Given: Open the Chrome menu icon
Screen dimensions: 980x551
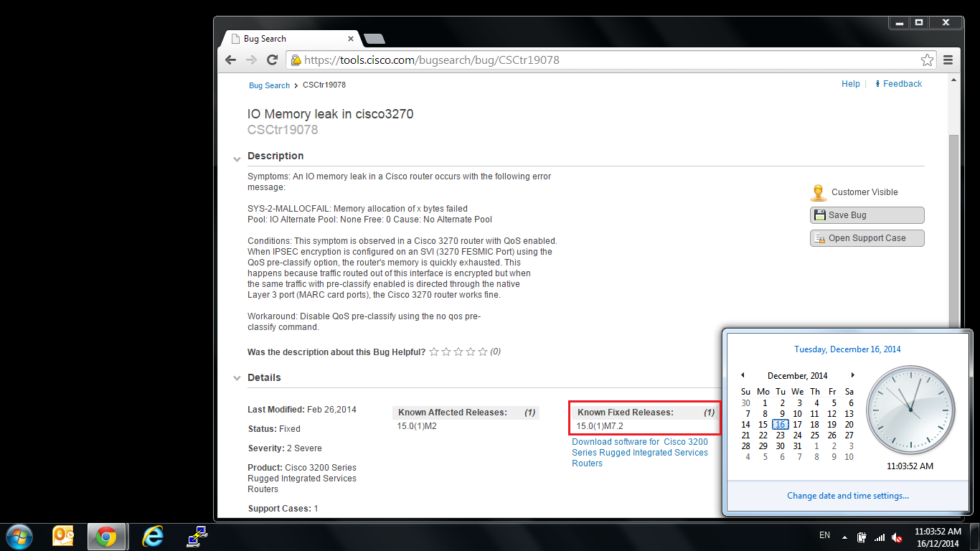Looking at the screenshot, I should click(948, 60).
